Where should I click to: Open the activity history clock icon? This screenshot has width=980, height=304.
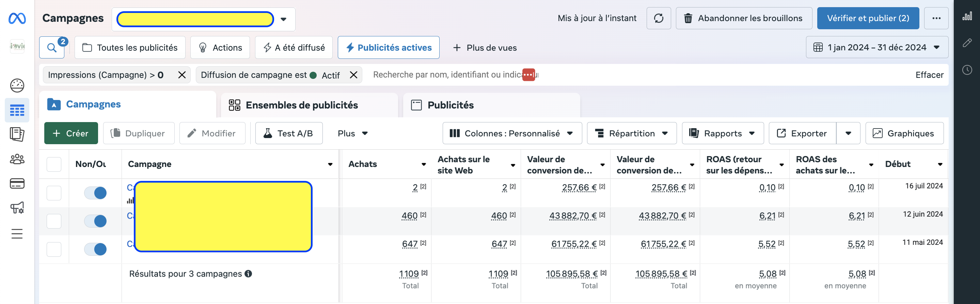(x=967, y=70)
